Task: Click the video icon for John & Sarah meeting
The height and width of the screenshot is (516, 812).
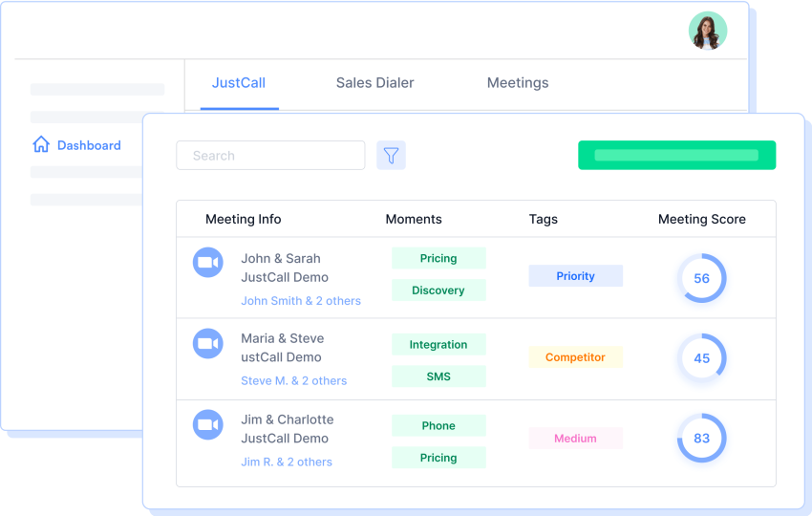Action: (x=208, y=262)
